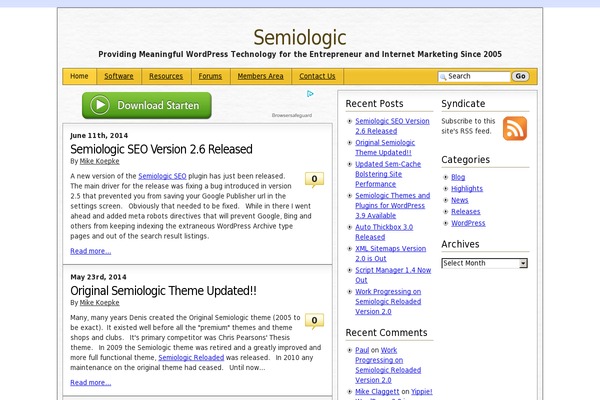Viewport: 600px width, 400px height.
Task: Open Script Manager 1.4 Now Out post
Action: (393, 273)
